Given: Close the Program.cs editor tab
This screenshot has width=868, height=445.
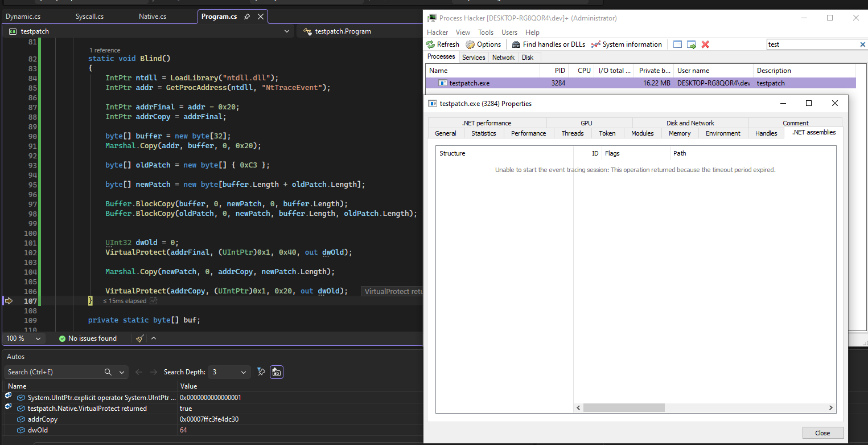Looking at the screenshot, I should coord(261,17).
